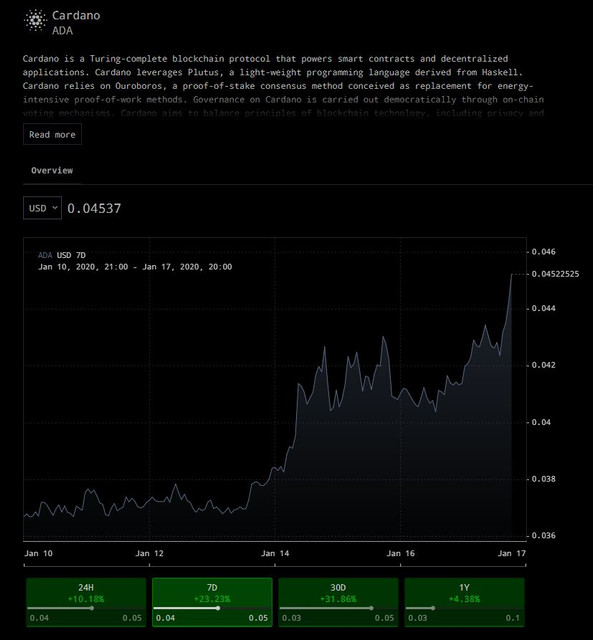Screen dimensions: 593x640
Task: Click the 0.046 y-axis label
Action: (x=543, y=252)
